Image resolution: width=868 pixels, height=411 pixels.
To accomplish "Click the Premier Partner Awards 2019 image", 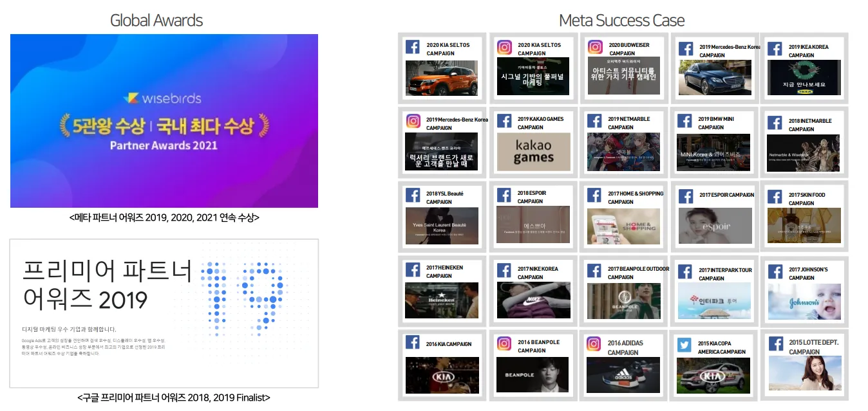I will click(x=164, y=313).
